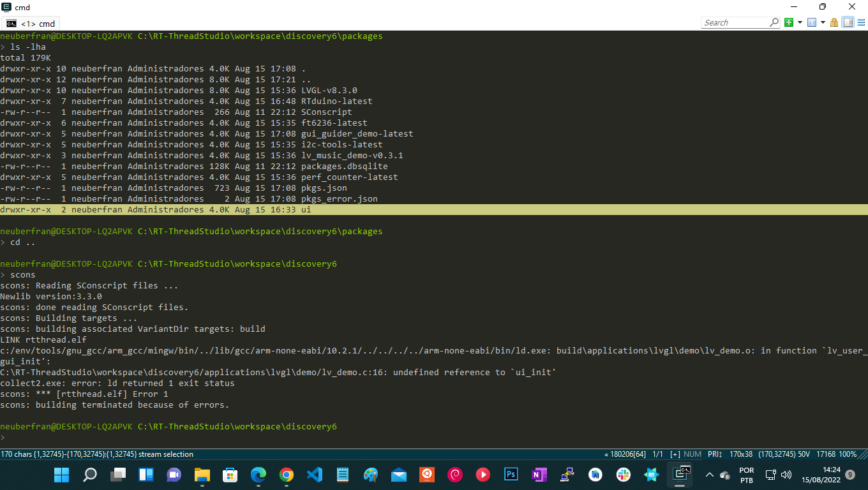Open the cmd window system menu
Viewport: 868px width, 490px height.
pyautogui.click(x=6, y=8)
